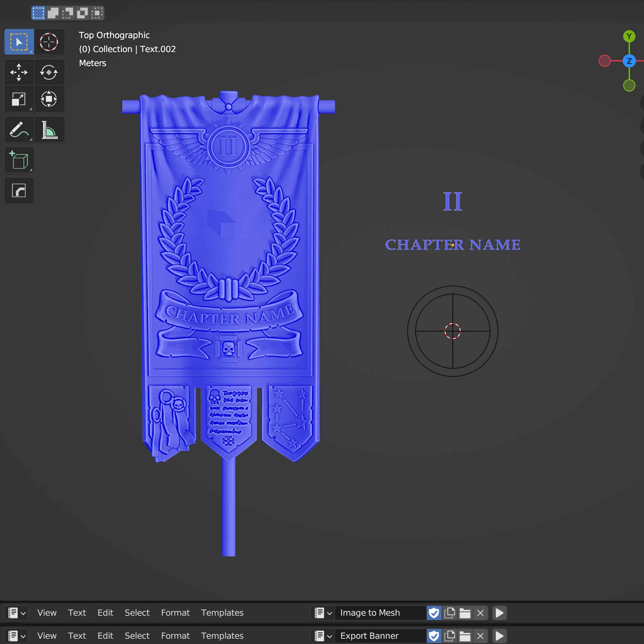Activate the 3D Cursor tool

(x=49, y=42)
